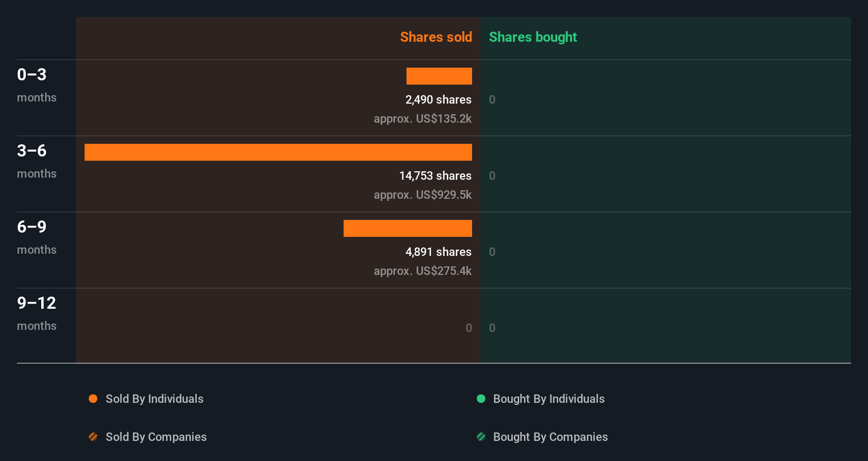The height and width of the screenshot is (461, 868).
Task: Click the Sold By Companies striped icon
Action: 93,437
